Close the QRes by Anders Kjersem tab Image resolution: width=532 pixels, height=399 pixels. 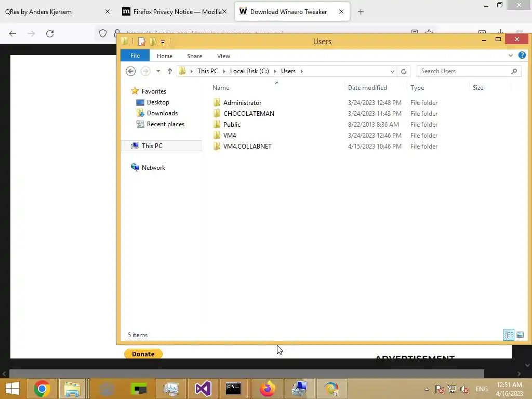[107, 11]
